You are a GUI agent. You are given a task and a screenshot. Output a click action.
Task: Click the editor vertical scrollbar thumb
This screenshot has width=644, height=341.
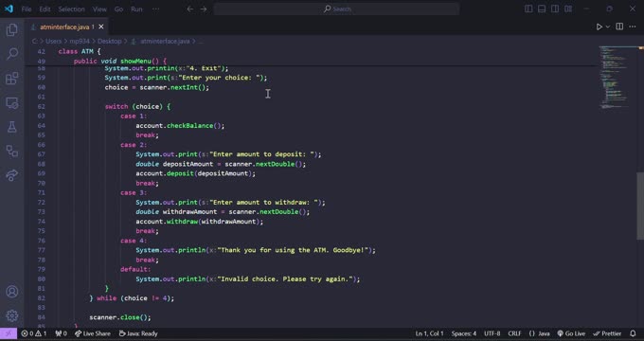tap(640, 206)
